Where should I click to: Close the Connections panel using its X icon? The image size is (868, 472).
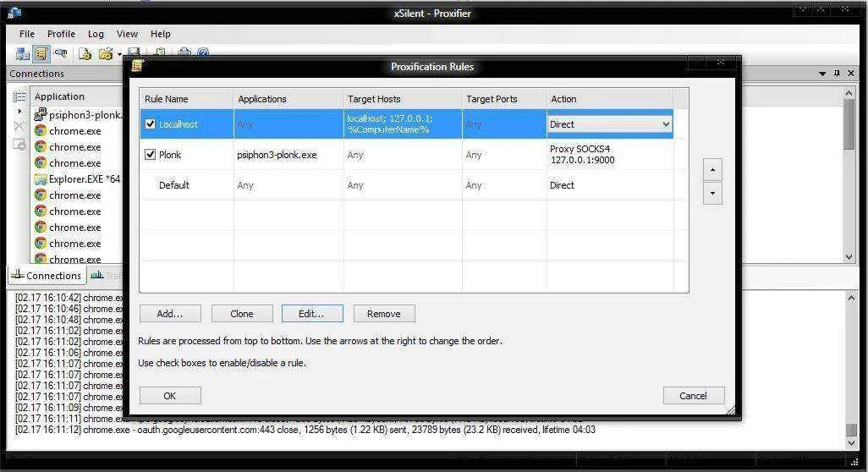[851, 73]
